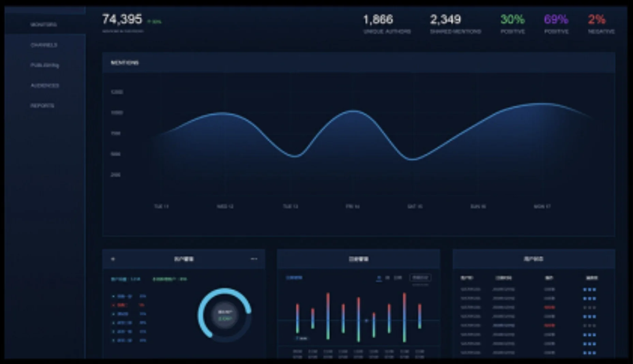
Task: Click the center of the donut chart
Action: 225,315
